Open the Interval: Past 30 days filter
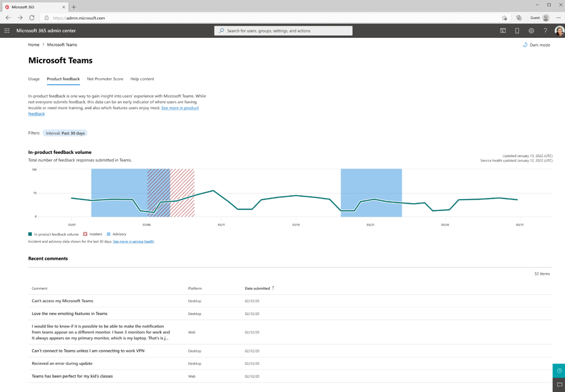This screenshot has height=392, width=565. [x=65, y=133]
